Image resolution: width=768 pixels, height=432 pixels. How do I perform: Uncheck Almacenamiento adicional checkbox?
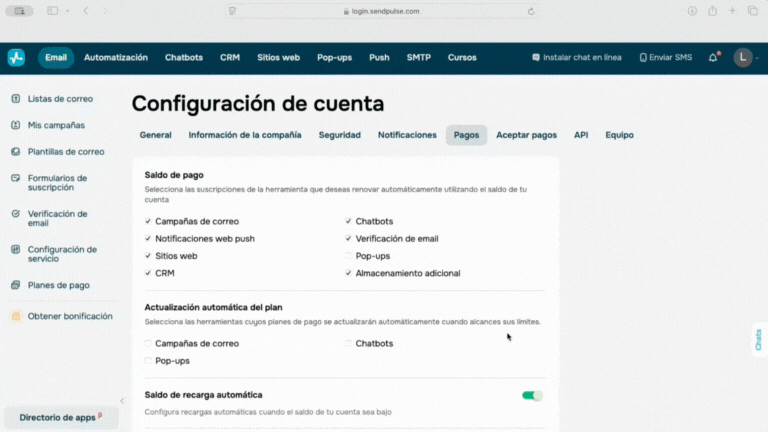pyautogui.click(x=348, y=273)
